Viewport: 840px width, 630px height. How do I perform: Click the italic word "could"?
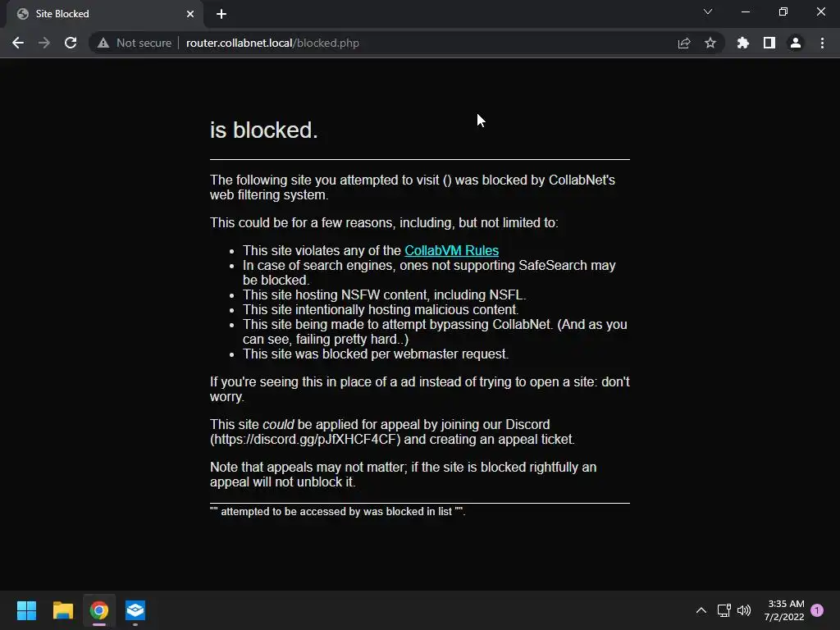[278, 424]
